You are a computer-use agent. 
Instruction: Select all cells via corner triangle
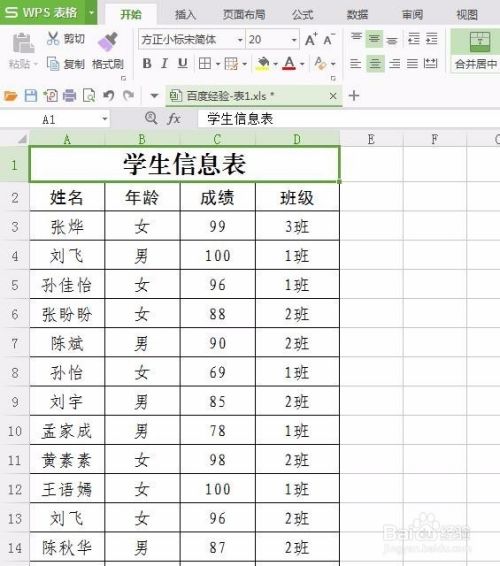22,139
